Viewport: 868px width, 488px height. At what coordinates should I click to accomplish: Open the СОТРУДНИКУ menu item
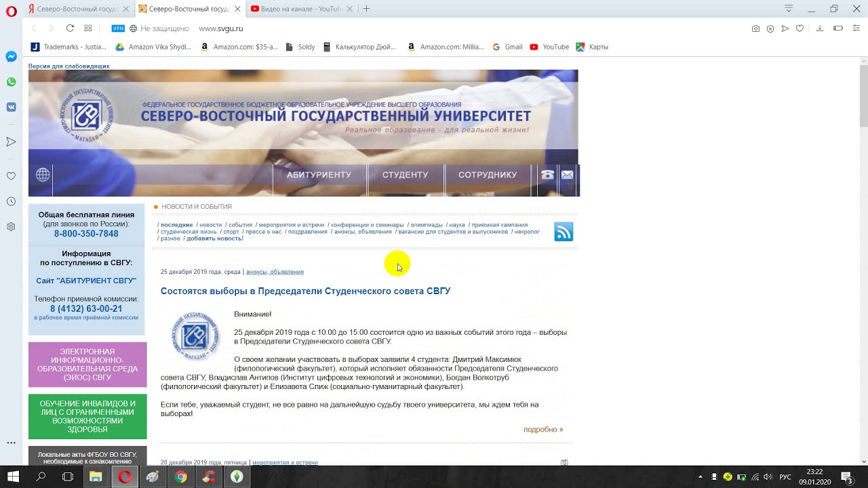pos(488,175)
